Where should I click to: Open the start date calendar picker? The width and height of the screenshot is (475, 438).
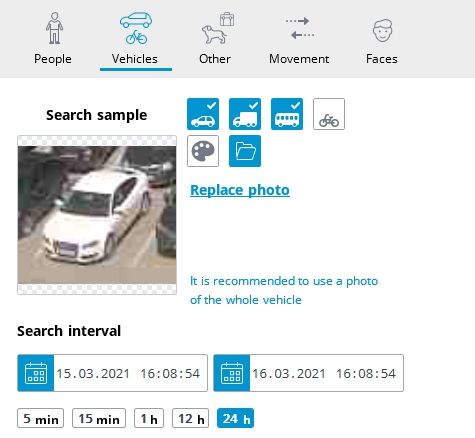click(36, 373)
